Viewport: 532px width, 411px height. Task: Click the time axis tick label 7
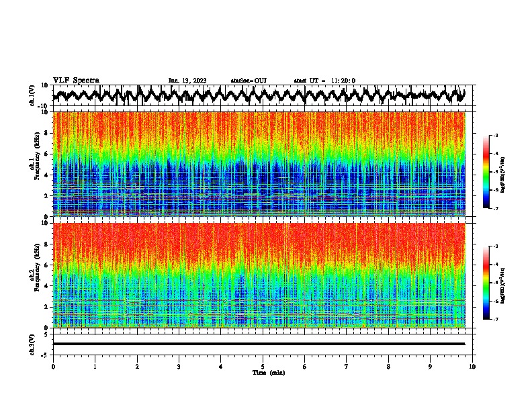347,367
